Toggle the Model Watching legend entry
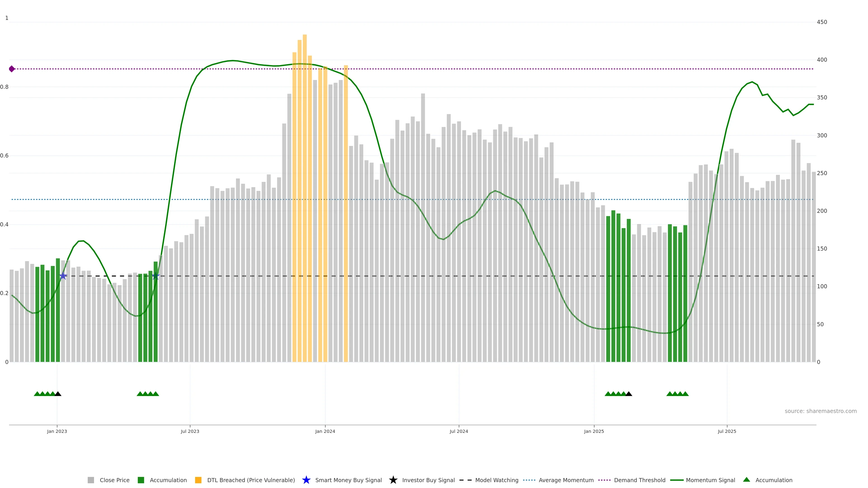868x488 pixels. (x=496, y=480)
